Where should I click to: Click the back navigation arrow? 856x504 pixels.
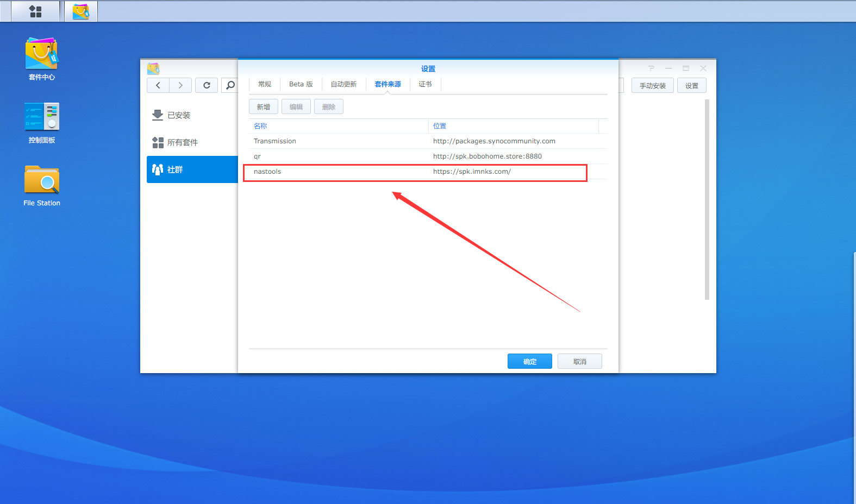[158, 85]
